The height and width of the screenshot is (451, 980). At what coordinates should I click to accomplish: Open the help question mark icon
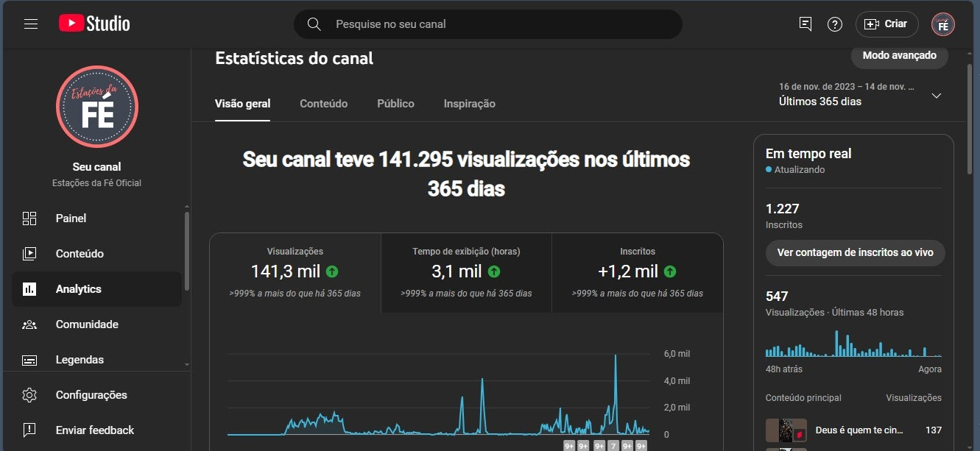tap(835, 24)
